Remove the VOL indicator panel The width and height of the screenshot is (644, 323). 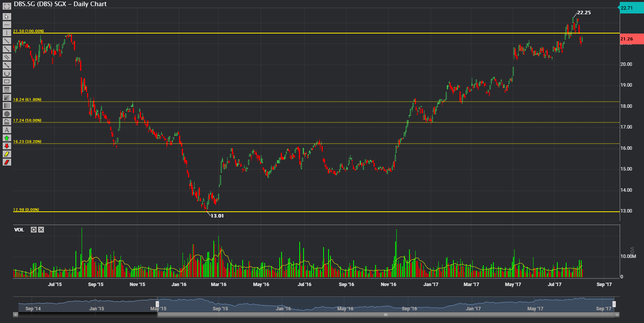(41, 230)
